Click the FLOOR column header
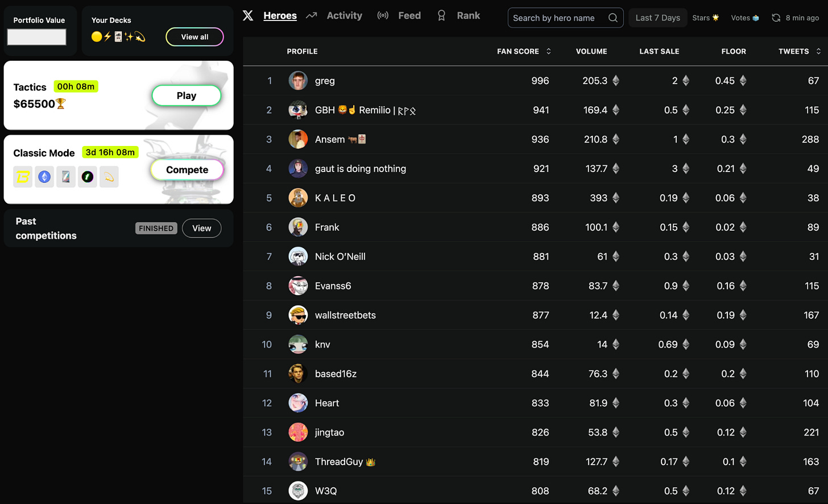This screenshot has width=828, height=504. point(734,51)
